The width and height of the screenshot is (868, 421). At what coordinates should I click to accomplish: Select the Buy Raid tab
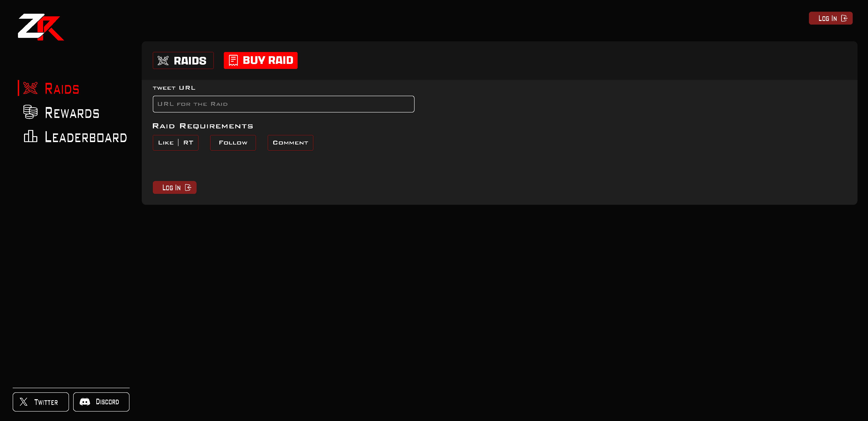(x=261, y=61)
